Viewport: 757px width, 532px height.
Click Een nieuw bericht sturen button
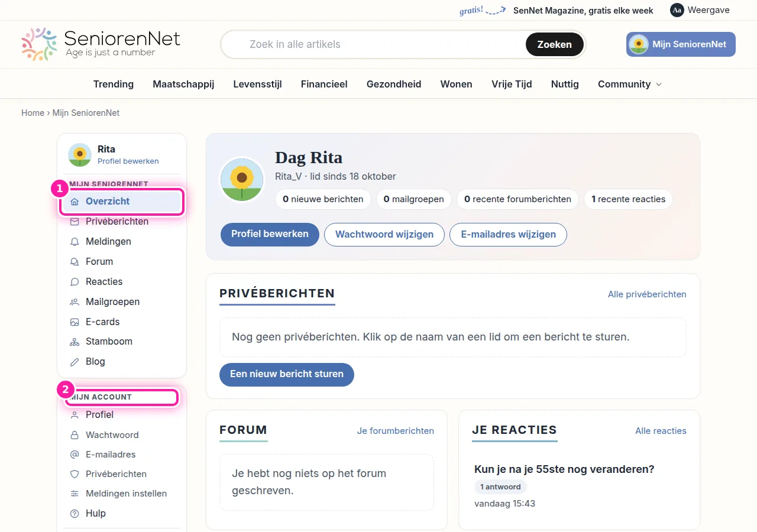click(287, 374)
